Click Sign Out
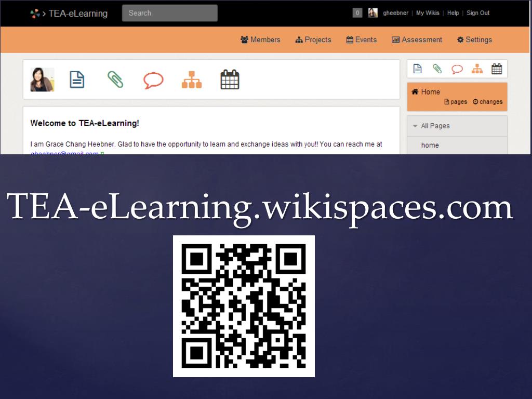 point(478,13)
